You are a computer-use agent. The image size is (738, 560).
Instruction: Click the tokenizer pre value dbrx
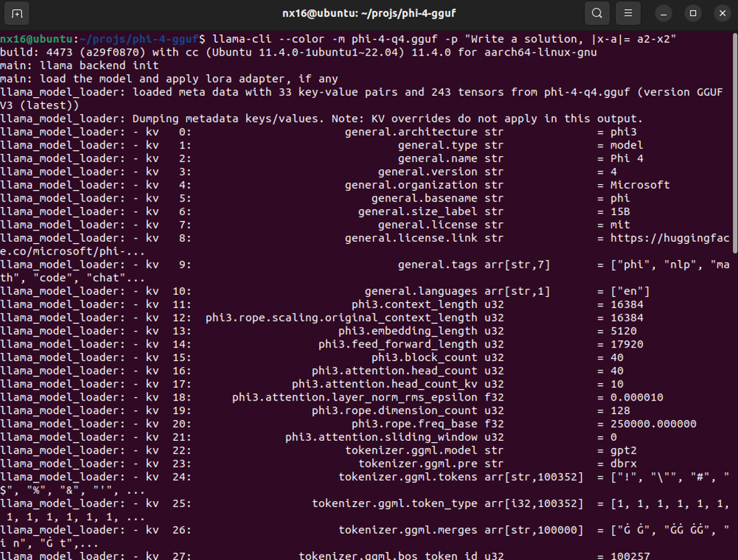(x=623, y=464)
